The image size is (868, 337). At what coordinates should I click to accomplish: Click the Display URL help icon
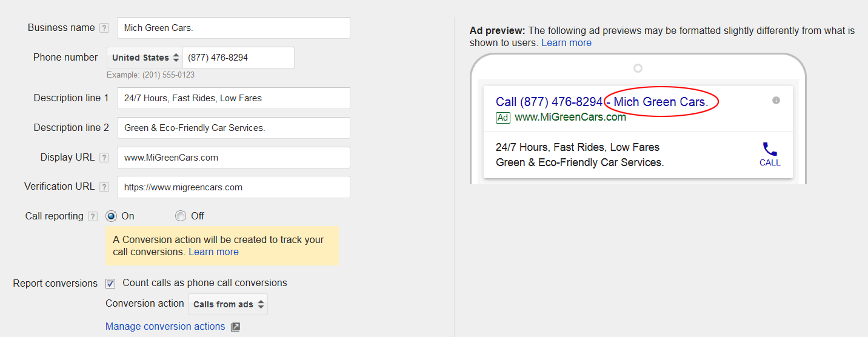(104, 158)
